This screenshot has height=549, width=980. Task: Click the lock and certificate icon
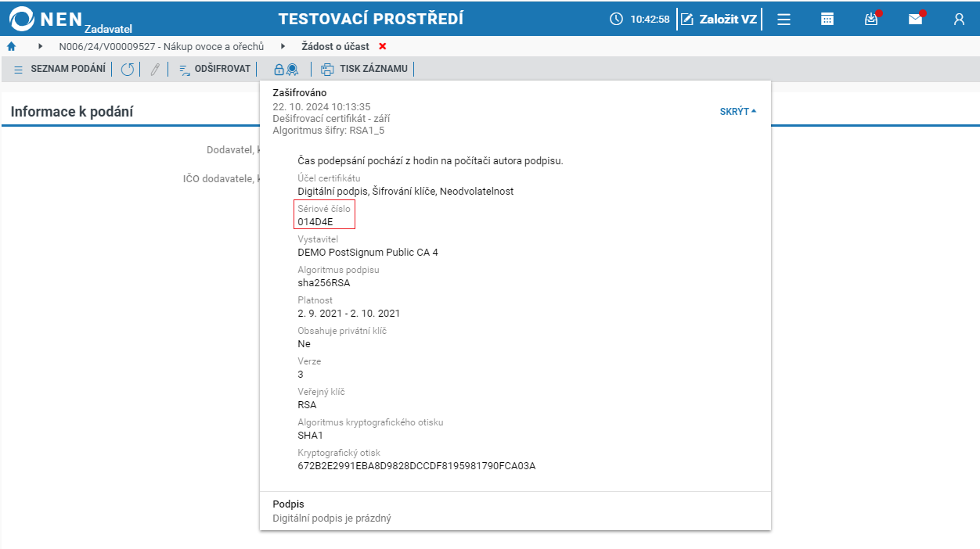pos(285,70)
